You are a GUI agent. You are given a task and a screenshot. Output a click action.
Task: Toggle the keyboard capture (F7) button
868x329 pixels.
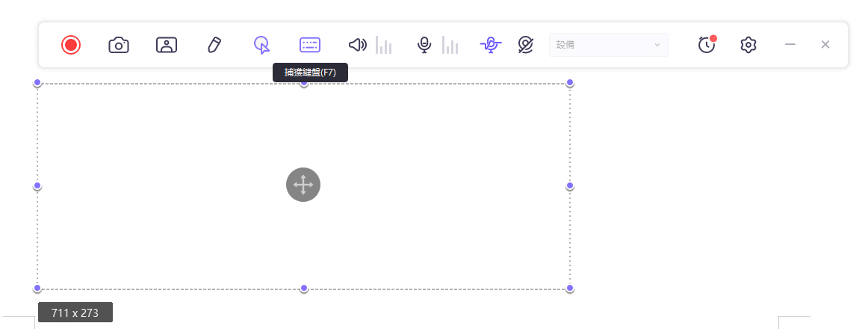click(310, 45)
